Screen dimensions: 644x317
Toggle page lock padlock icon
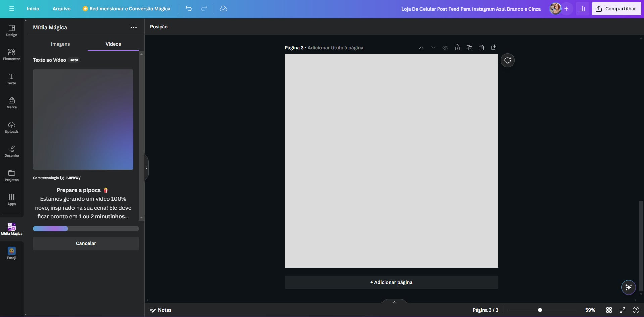(457, 48)
